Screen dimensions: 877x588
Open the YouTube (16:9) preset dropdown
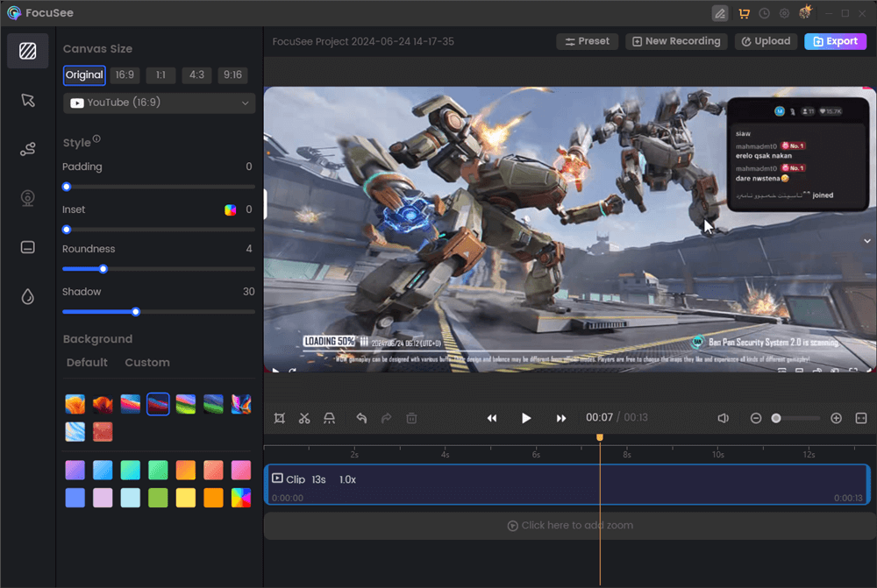coord(160,103)
